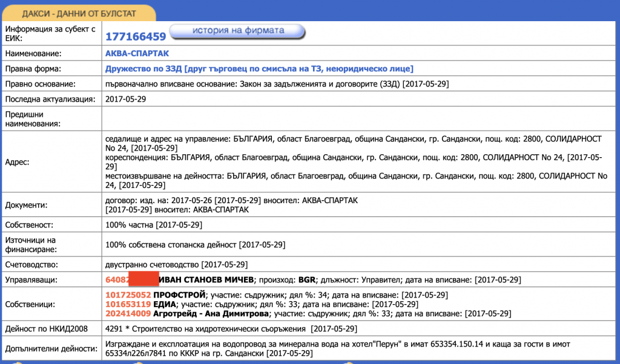The width and height of the screenshot is (620, 364).
Task: Open the 'ДАКСИ - ДАННИ ОТ БУЛСТАТ' tab
Action: [x=79, y=13]
